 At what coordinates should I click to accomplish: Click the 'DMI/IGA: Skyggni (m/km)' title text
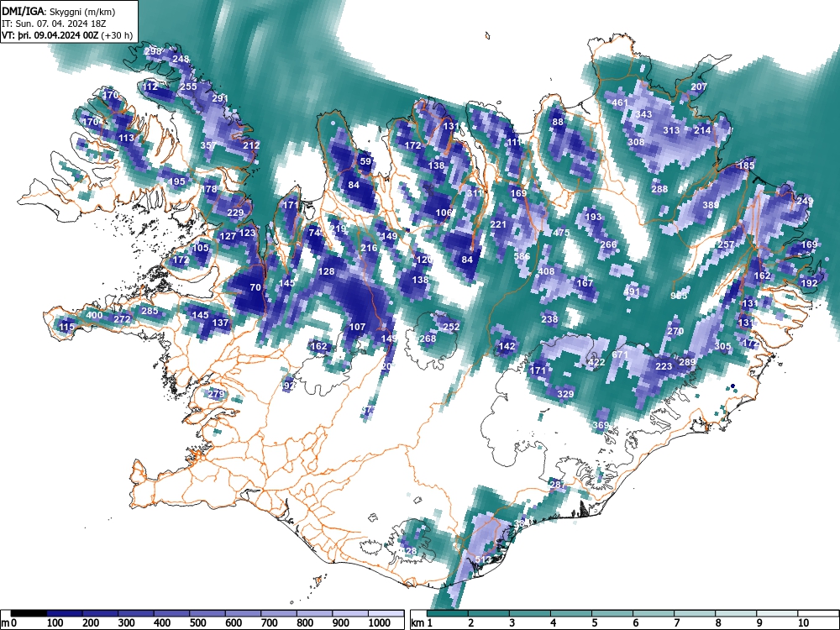click(59, 11)
